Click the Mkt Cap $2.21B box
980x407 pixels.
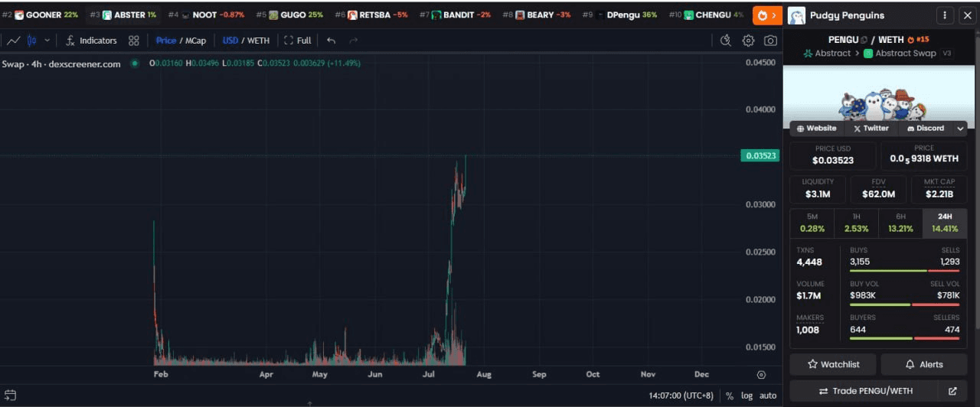[939, 189]
